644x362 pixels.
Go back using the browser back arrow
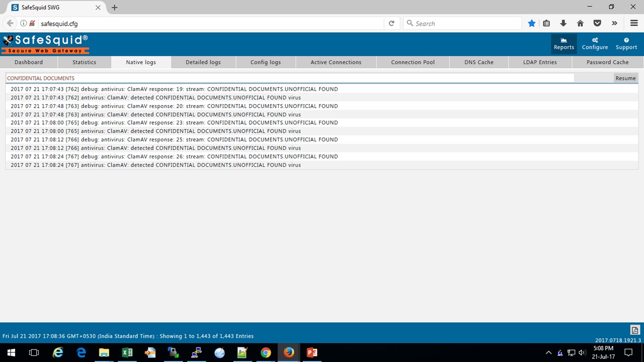[x=10, y=23]
